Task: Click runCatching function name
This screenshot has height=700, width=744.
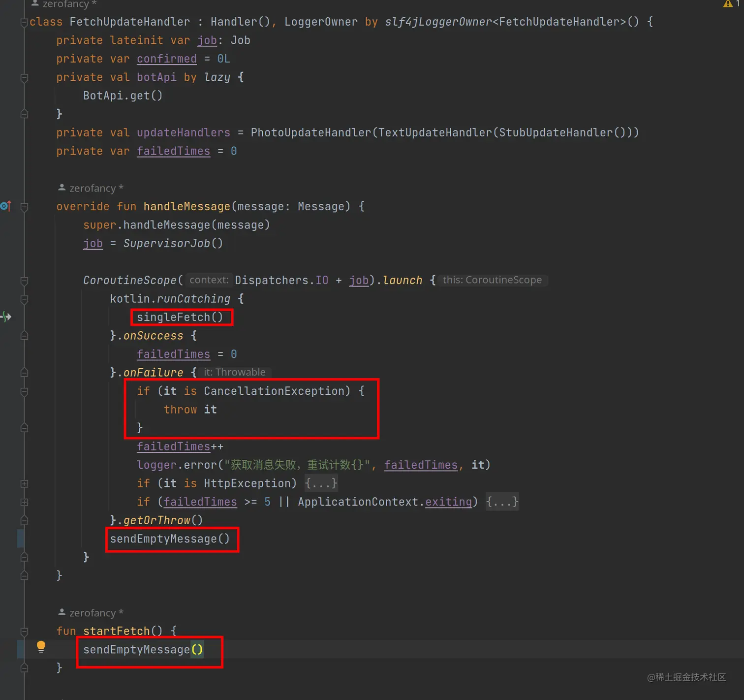Action: pos(193,299)
